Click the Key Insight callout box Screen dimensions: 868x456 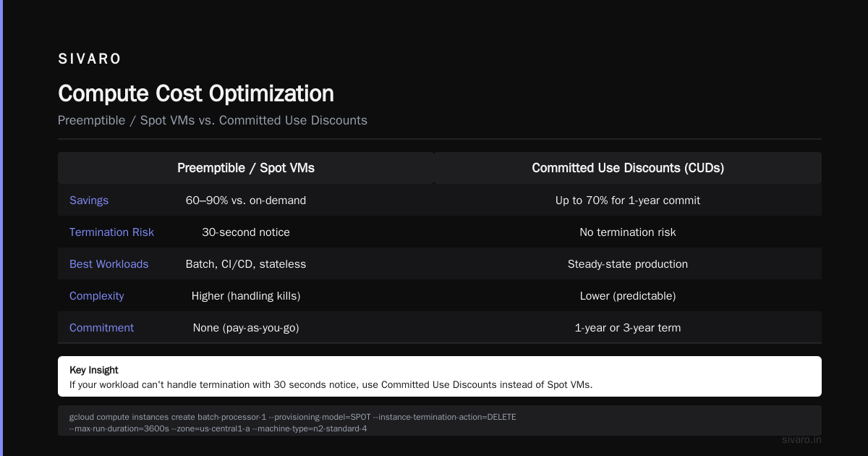[x=440, y=376]
